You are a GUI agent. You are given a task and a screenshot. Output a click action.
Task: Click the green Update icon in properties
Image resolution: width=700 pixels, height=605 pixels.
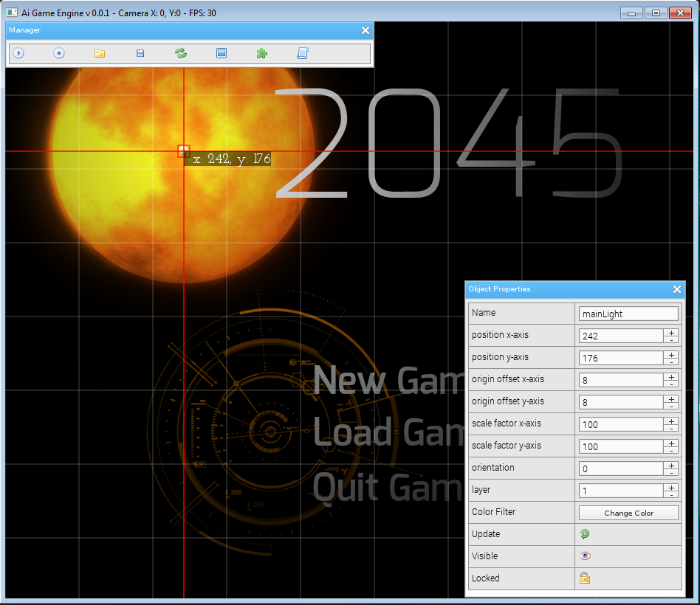[x=585, y=534]
